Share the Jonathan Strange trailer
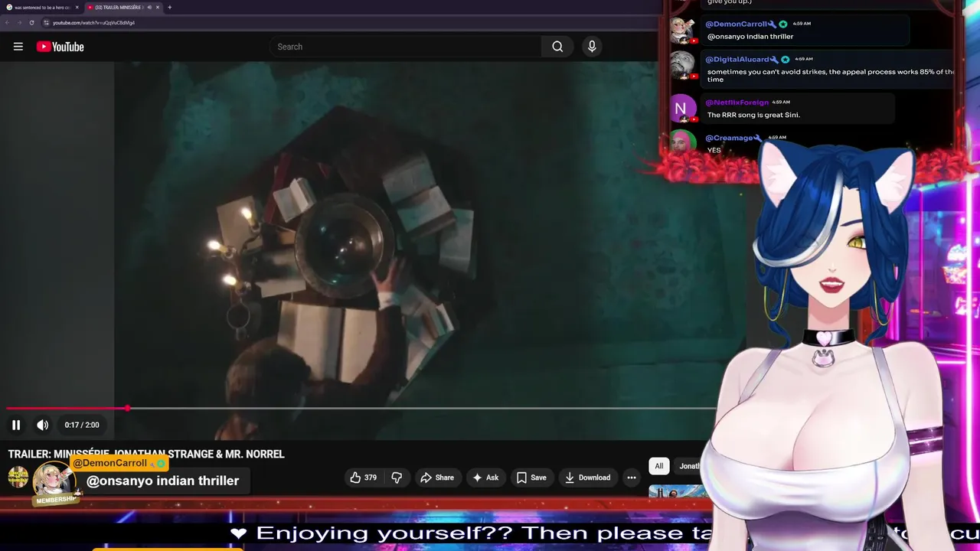This screenshot has height=551, width=980. 437,478
